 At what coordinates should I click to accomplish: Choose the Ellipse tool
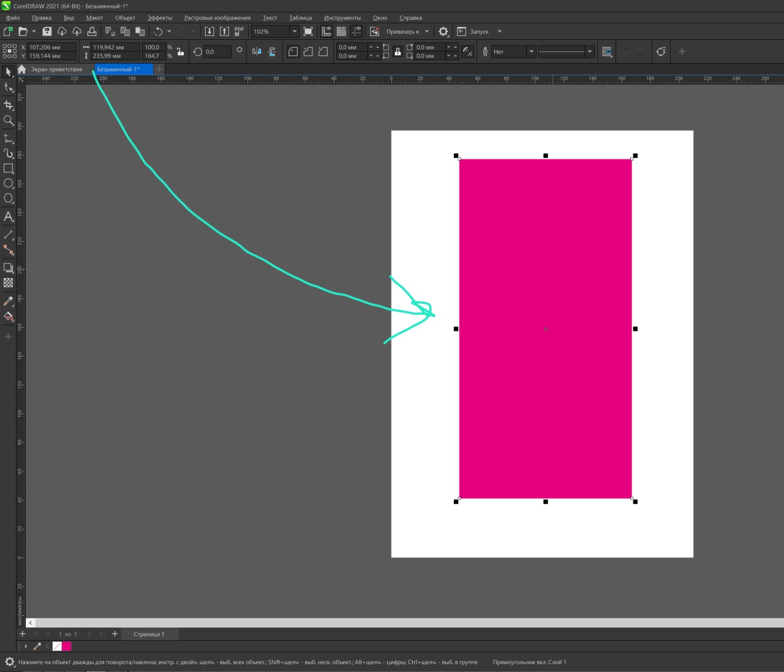9,183
